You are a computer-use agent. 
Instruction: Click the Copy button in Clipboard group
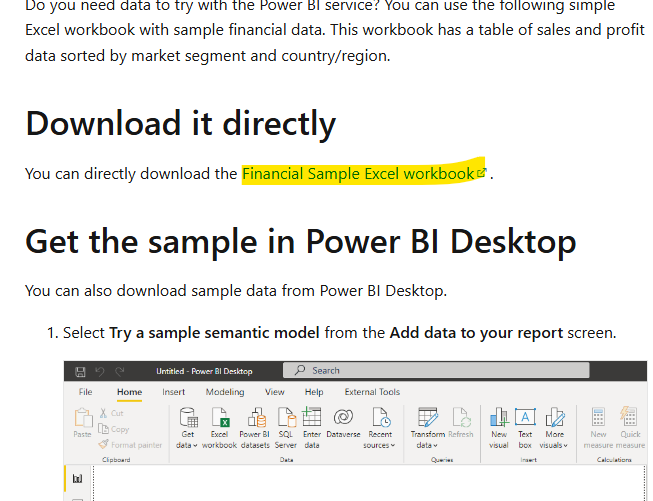pos(114,429)
